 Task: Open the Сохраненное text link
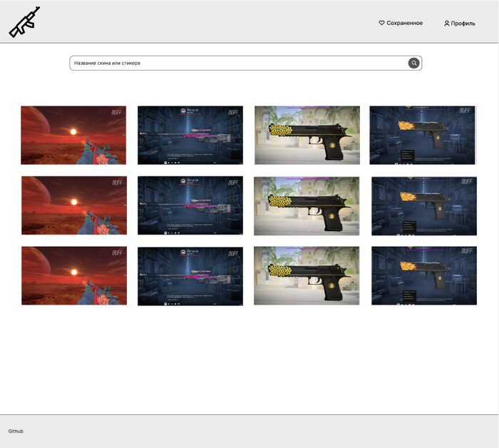[404, 23]
